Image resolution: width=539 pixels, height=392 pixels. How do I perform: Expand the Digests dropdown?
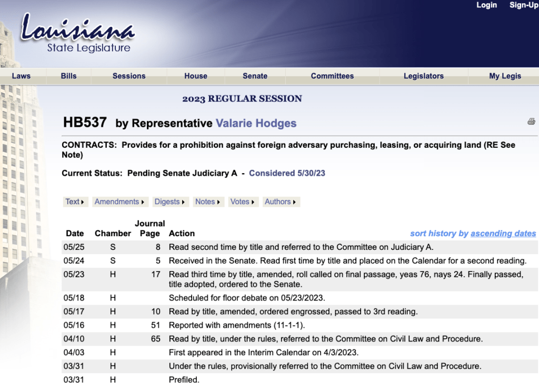click(x=169, y=202)
